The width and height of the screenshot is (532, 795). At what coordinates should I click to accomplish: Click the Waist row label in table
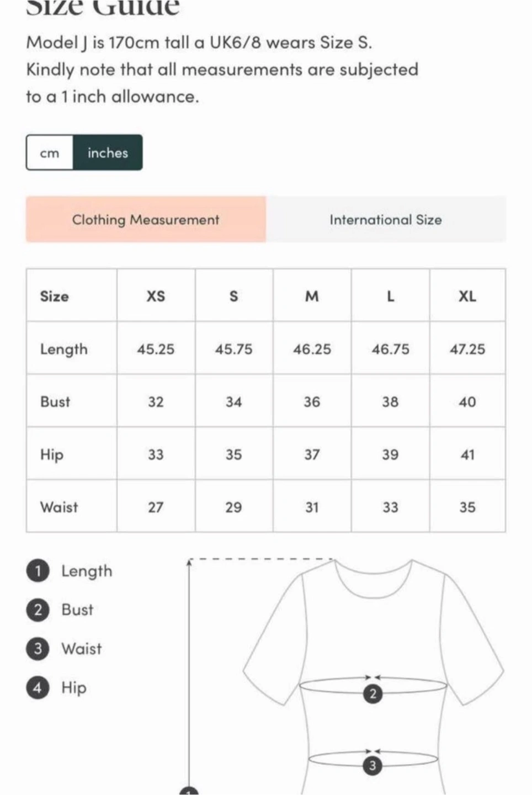pos(59,507)
